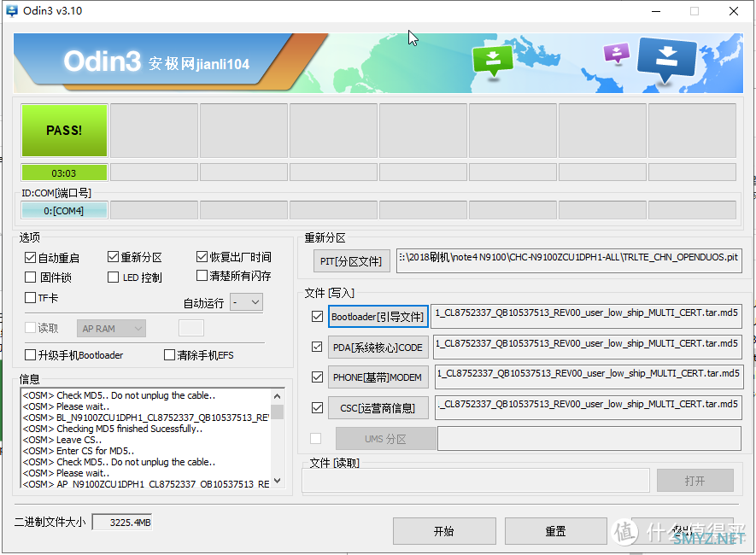Uncheck the Bootloader file checkbox
Image resolution: width=756 pixels, height=555 pixels.
[317, 317]
